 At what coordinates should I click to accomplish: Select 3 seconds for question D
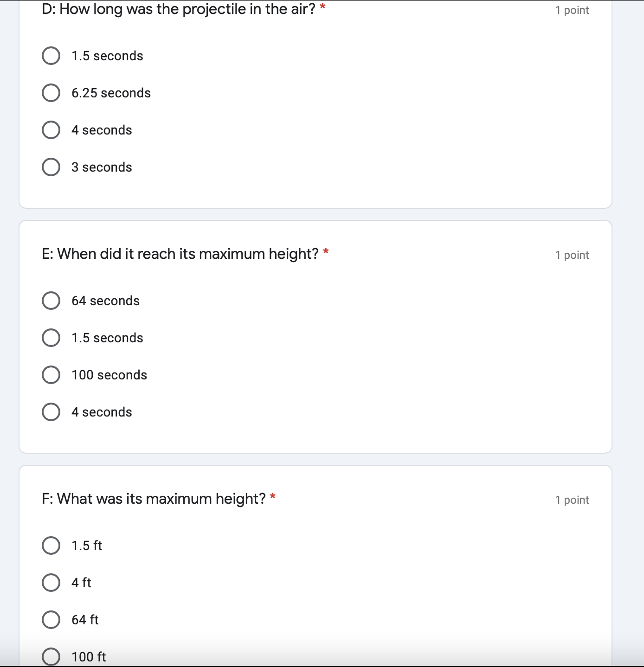51,167
